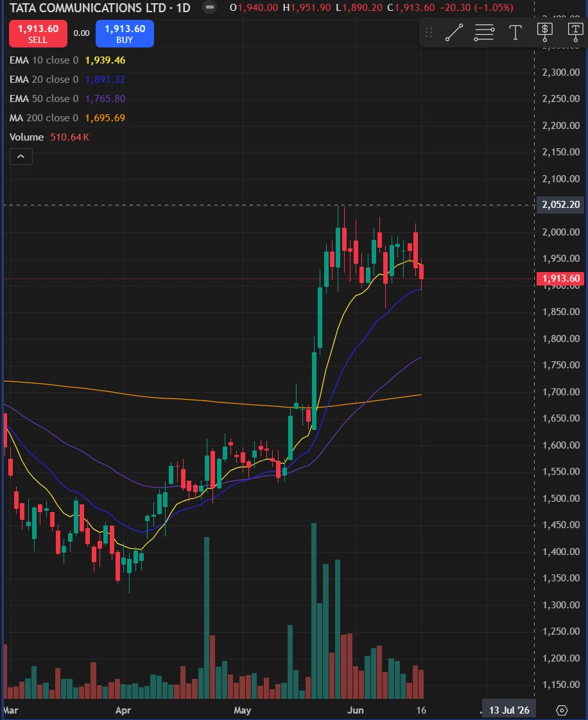This screenshot has width=588, height=720.
Task: Click the 1,500.00 price axis label
Action: click(561, 498)
